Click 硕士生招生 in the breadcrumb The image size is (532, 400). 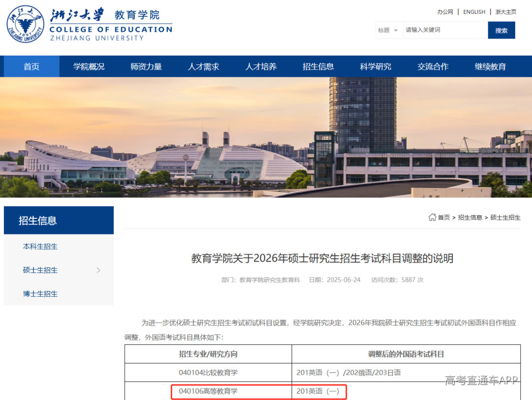click(505, 217)
